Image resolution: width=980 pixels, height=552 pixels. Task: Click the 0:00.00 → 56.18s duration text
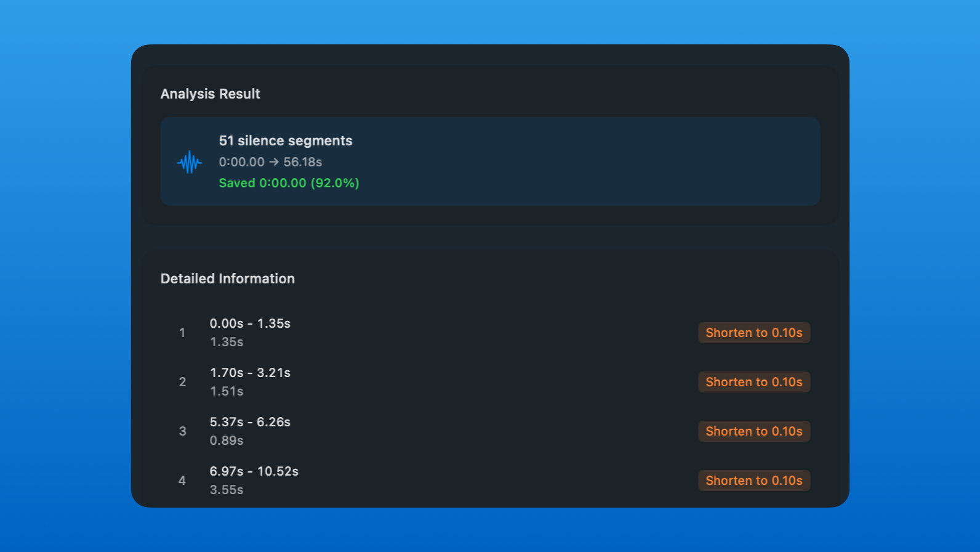[x=270, y=162]
